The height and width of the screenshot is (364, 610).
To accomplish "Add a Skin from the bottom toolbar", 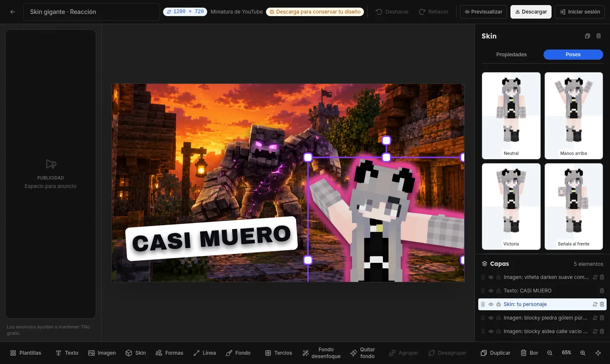I will coord(136,353).
